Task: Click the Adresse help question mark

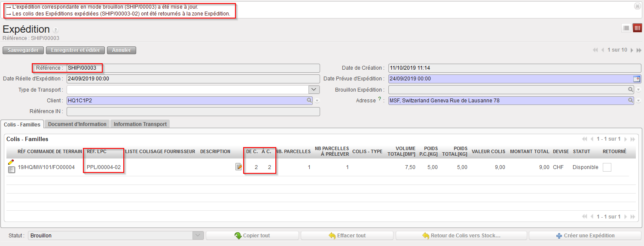Action: 379,99
